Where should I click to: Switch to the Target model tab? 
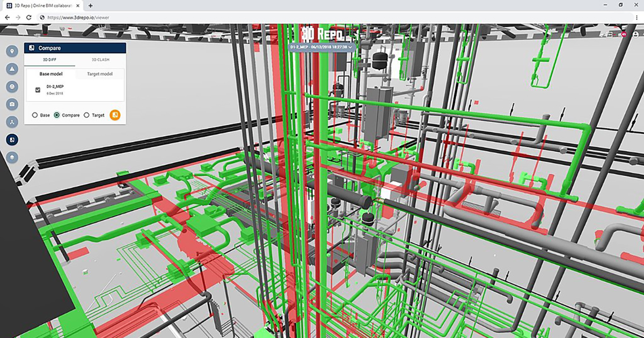pyautogui.click(x=99, y=74)
